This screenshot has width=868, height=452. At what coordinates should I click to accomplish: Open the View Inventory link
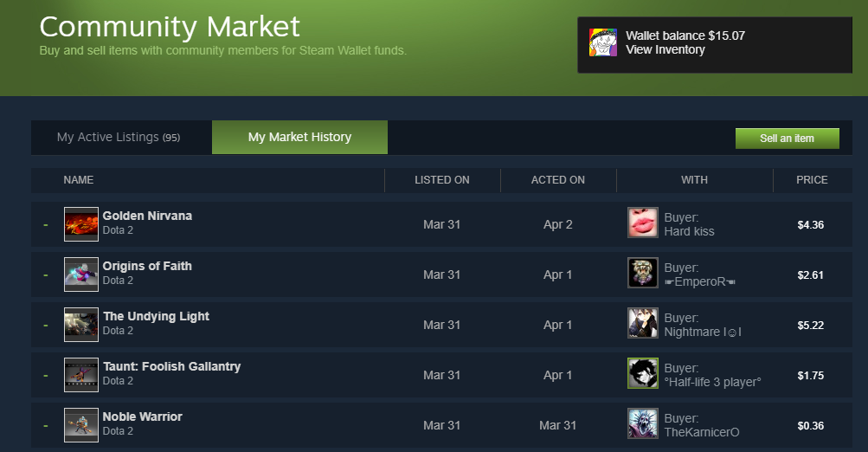pos(665,50)
